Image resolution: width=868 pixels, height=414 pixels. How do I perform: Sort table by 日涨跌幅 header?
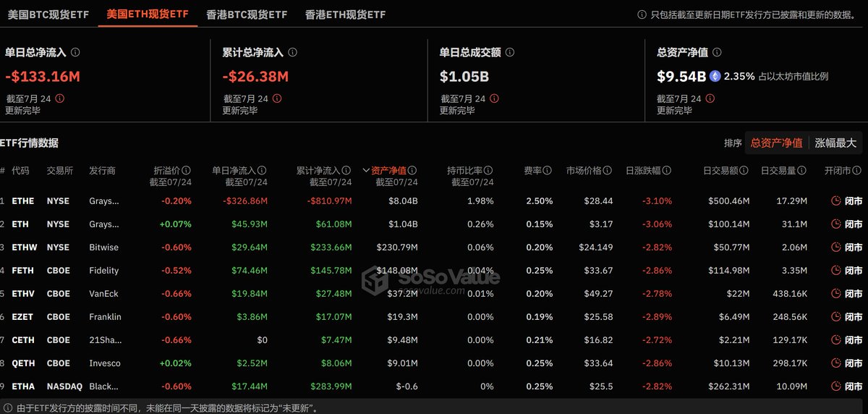(643, 171)
